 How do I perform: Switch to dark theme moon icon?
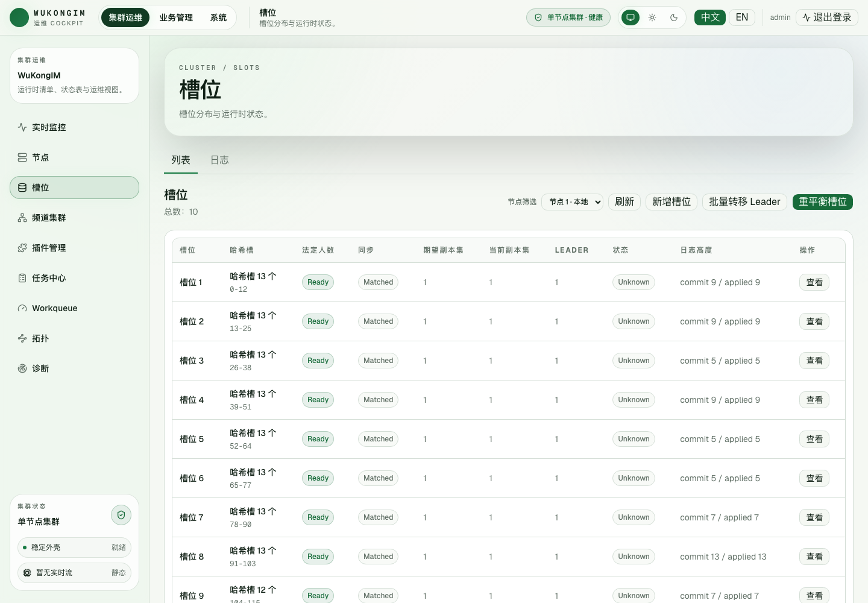coord(674,17)
